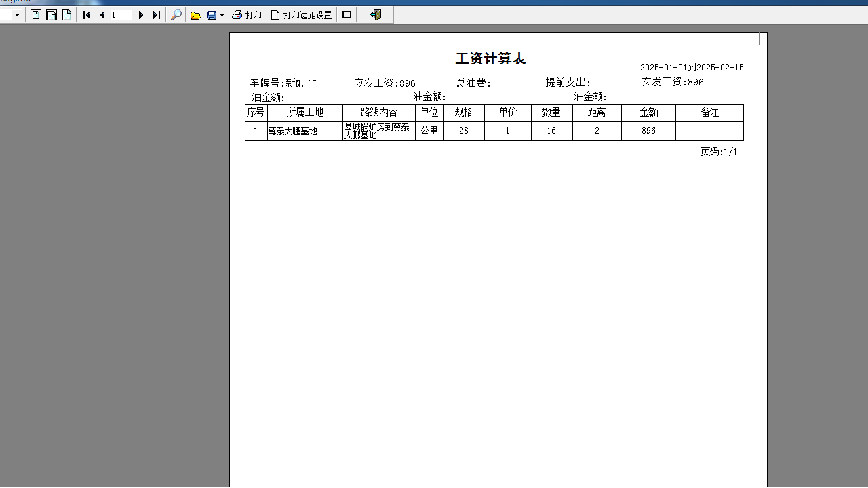Click the 打印 print button
The width and height of the screenshot is (868, 488).
coord(247,15)
